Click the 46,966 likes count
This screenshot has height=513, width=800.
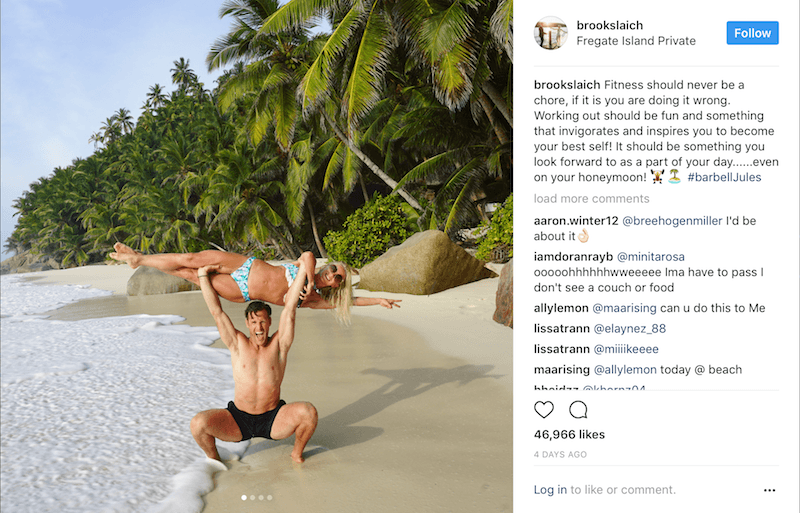[568, 435]
